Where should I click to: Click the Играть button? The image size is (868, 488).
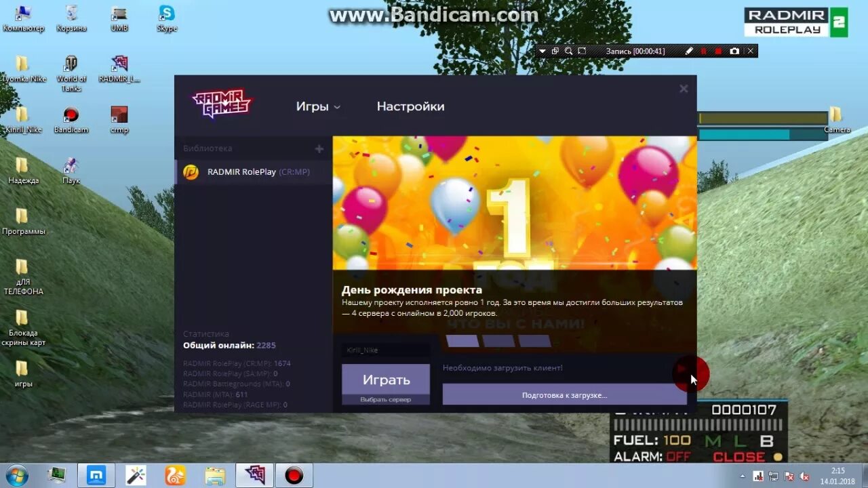[x=386, y=380]
